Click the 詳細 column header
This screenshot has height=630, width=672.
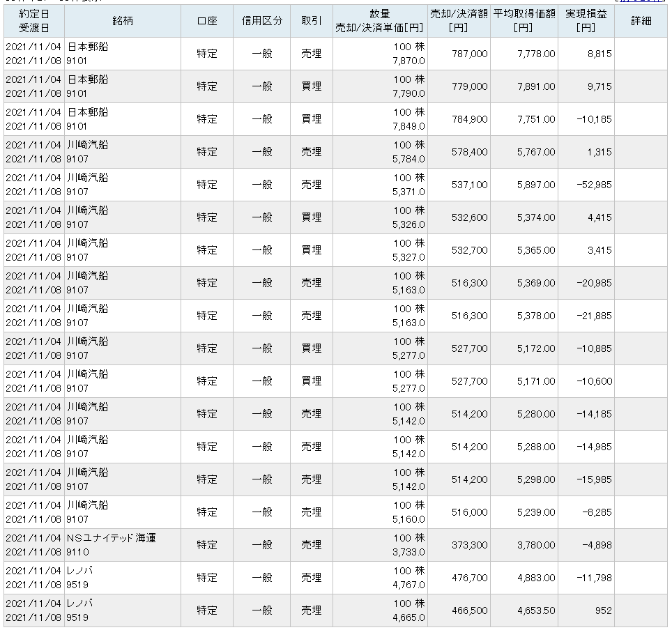tap(641, 21)
